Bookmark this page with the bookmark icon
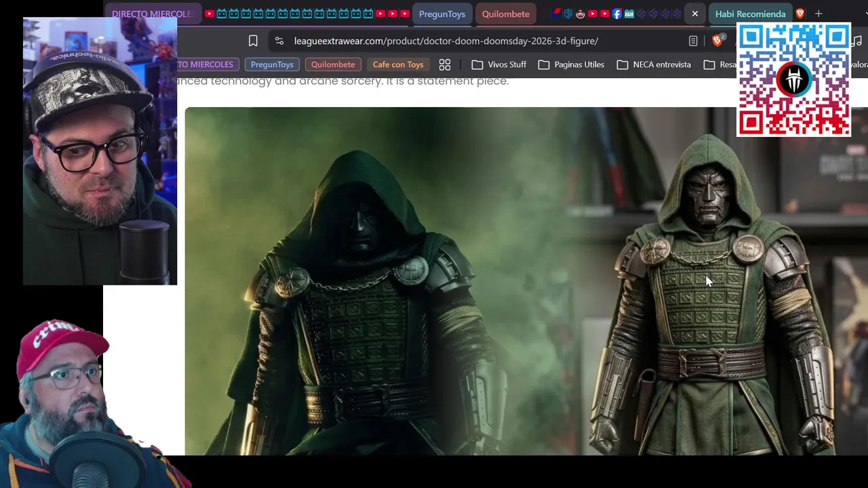The width and height of the screenshot is (868, 488). pyautogui.click(x=253, y=41)
